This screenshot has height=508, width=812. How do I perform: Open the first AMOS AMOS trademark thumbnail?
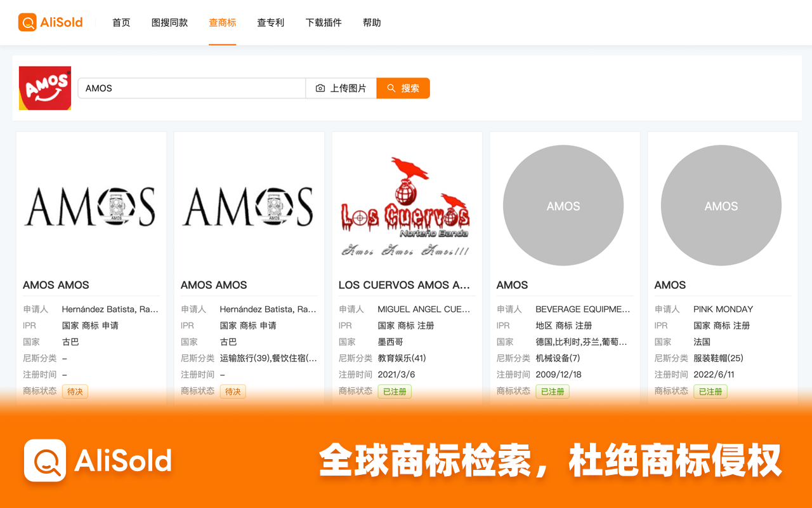(91, 205)
